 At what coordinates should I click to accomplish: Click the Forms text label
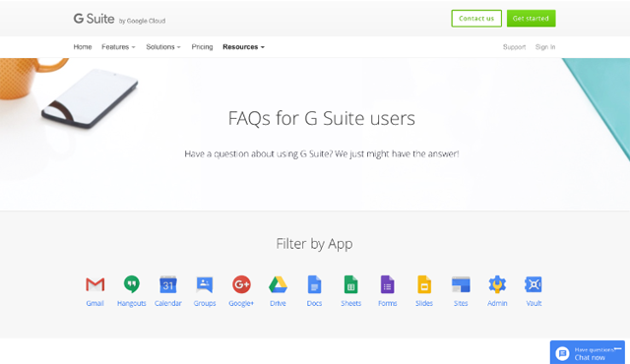point(388,303)
